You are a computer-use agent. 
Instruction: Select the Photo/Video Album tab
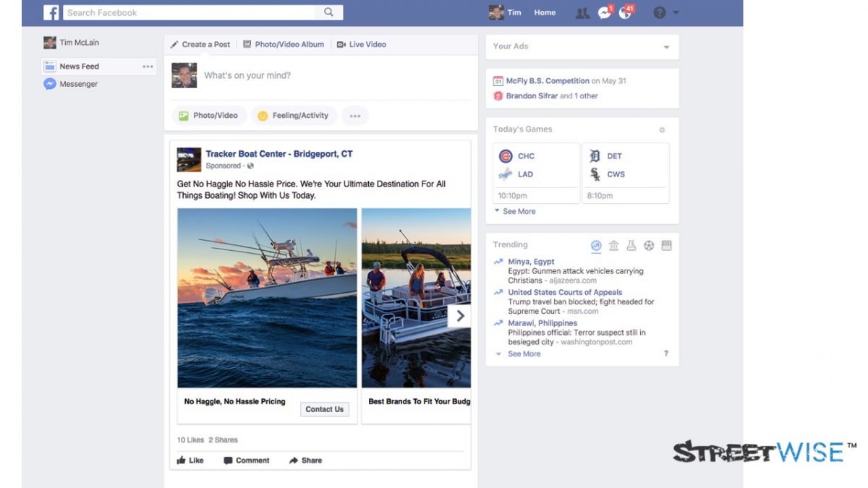(x=284, y=44)
